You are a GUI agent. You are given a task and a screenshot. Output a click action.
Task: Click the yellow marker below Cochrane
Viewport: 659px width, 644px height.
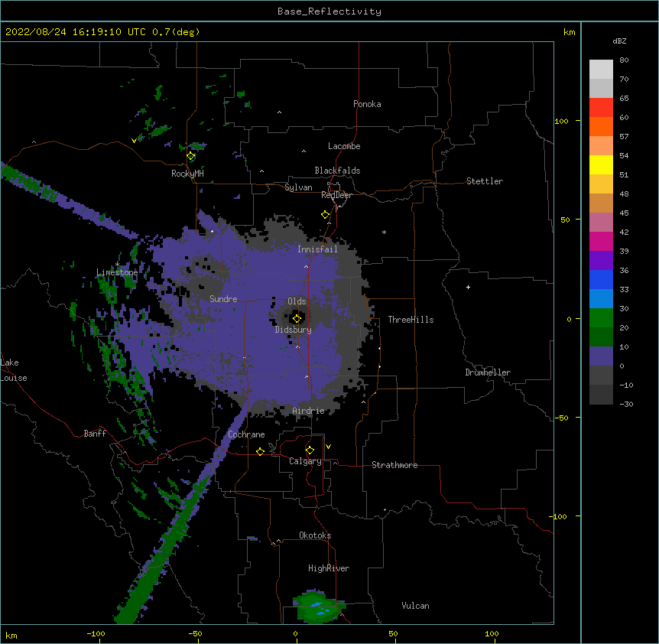[260, 451]
